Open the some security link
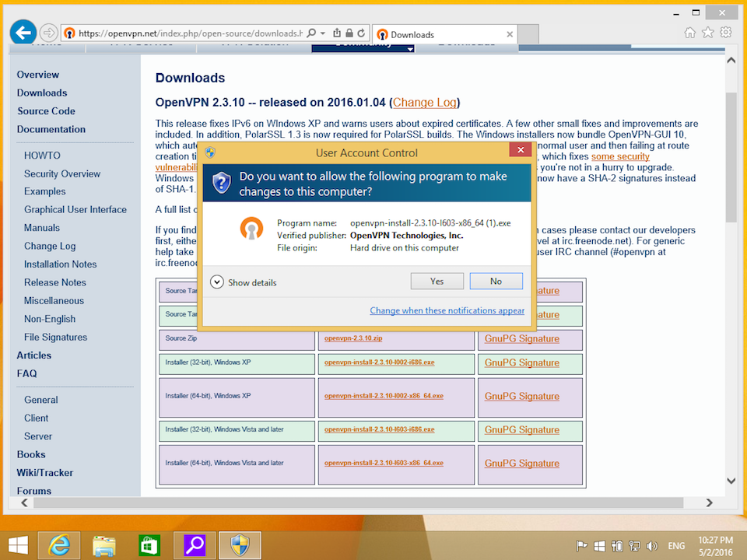Screen dimensions: 747x560 [620, 156]
